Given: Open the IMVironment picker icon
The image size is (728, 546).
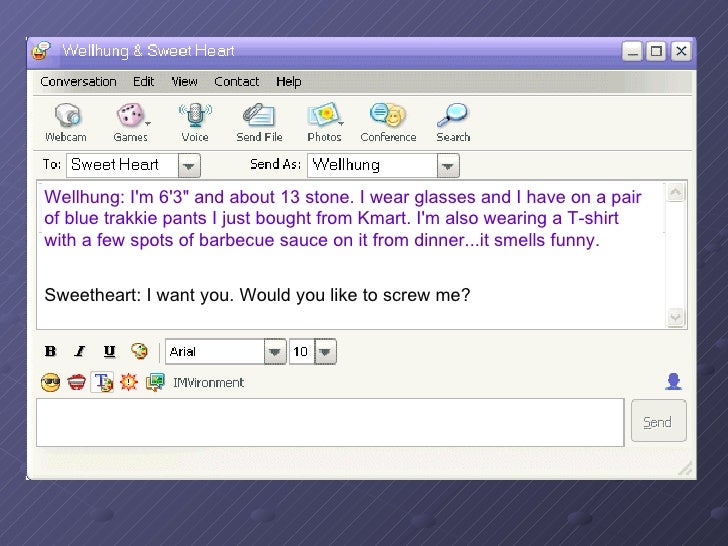Looking at the screenshot, I should (155, 382).
